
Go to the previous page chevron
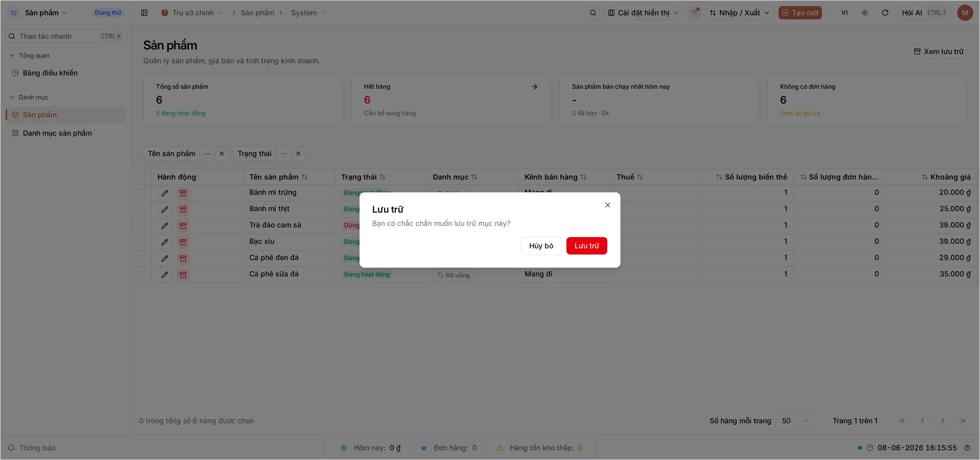[x=922, y=421]
